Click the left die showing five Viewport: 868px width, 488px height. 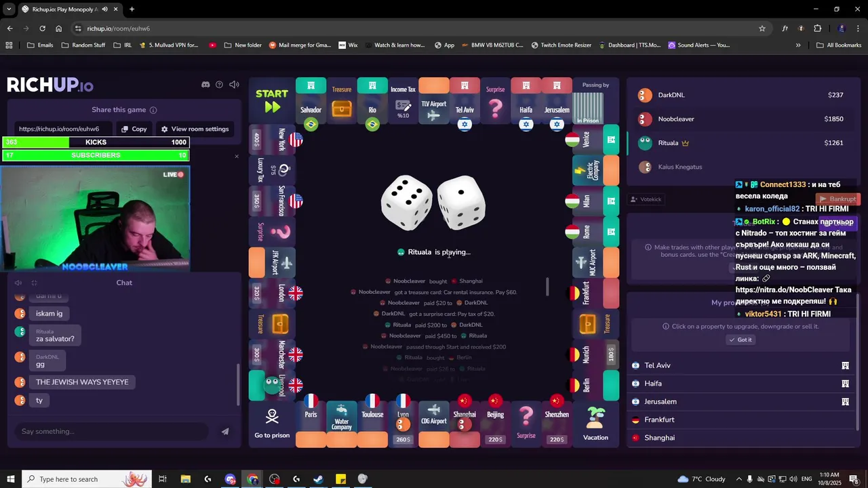click(x=406, y=203)
